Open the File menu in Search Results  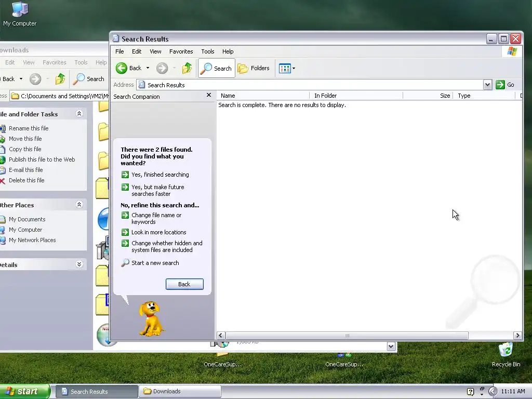(119, 51)
